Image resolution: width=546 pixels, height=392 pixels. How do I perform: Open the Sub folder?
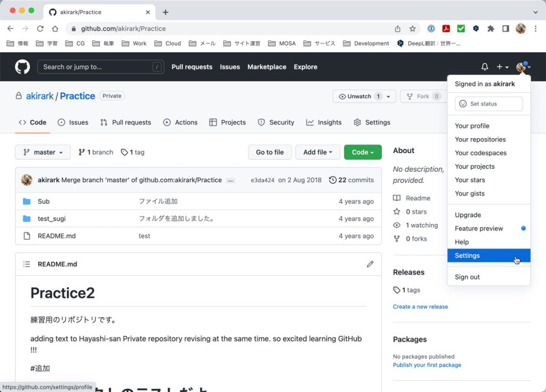pos(44,202)
